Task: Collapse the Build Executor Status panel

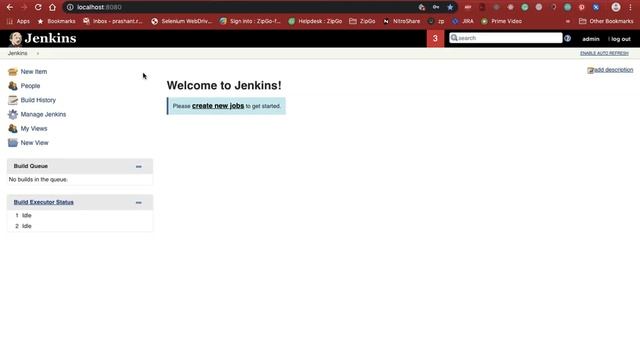Action: tap(139, 202)
